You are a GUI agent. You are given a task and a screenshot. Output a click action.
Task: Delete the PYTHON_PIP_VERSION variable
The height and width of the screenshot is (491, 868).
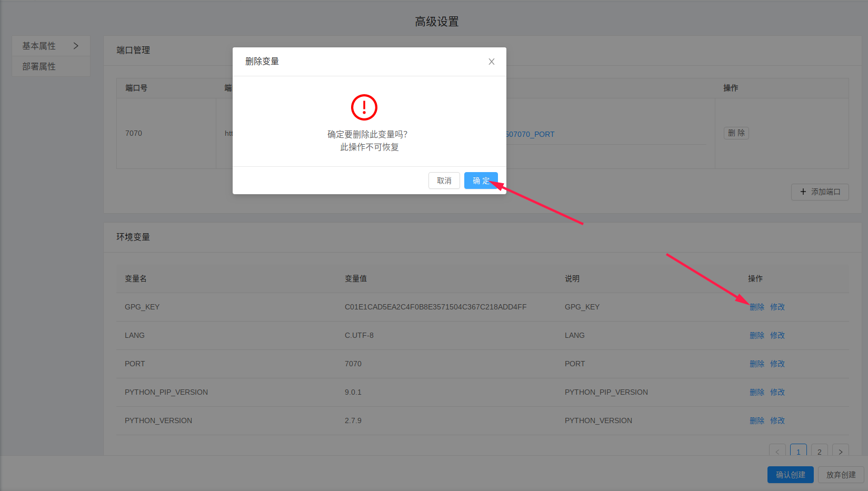[x=757, y=392]
